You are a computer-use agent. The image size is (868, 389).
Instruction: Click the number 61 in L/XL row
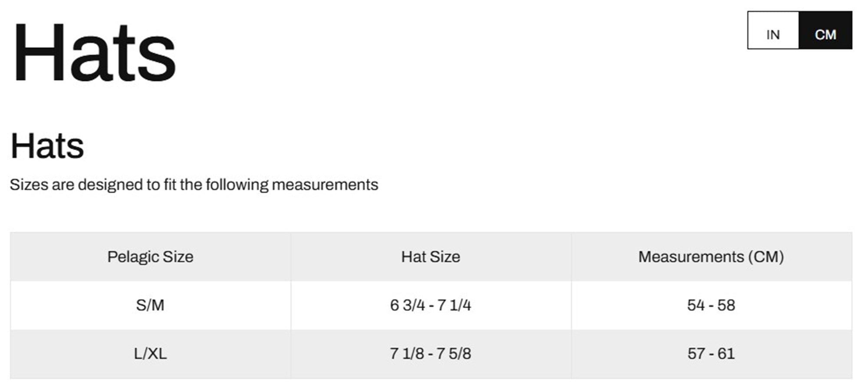[726, 354]
